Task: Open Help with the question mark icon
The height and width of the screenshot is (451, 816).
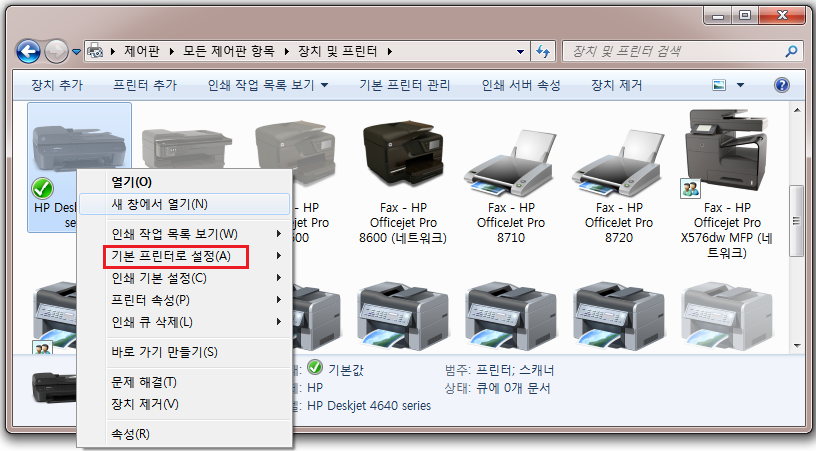Action: 782,85
